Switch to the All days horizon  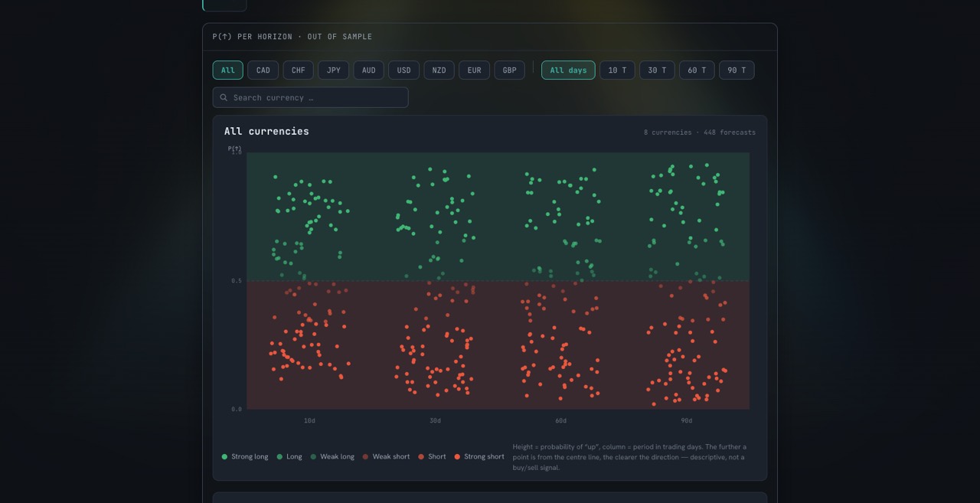click(x=568, y=70)
